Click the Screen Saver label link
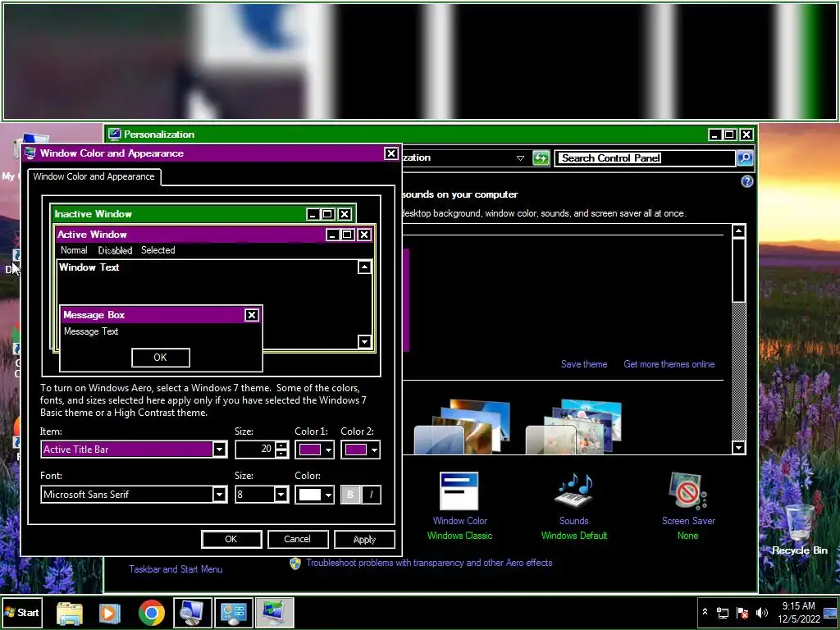Image resolution: width=840 pixels, height=630 pixels. point(688,521)
